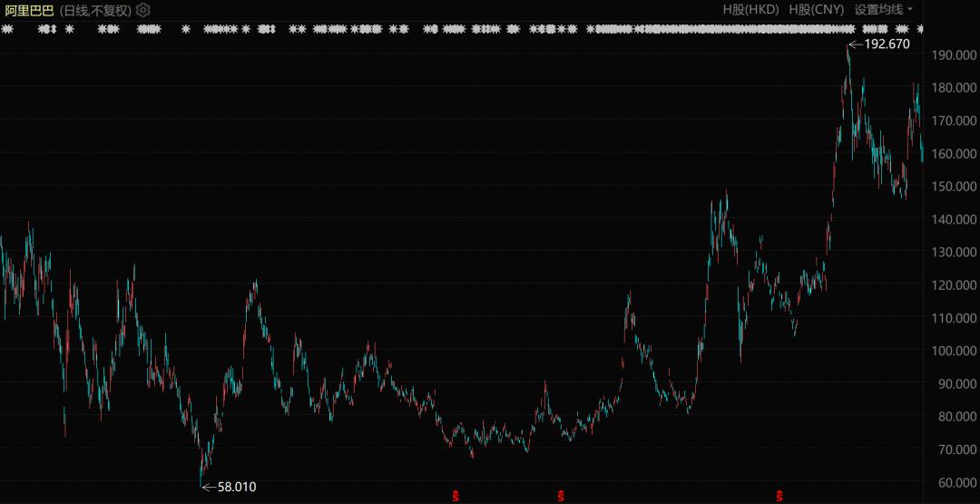This screenshot has width=980, height=504.
Task: Click the middle red dividend marker at bottom
Action: click(561, 496)
